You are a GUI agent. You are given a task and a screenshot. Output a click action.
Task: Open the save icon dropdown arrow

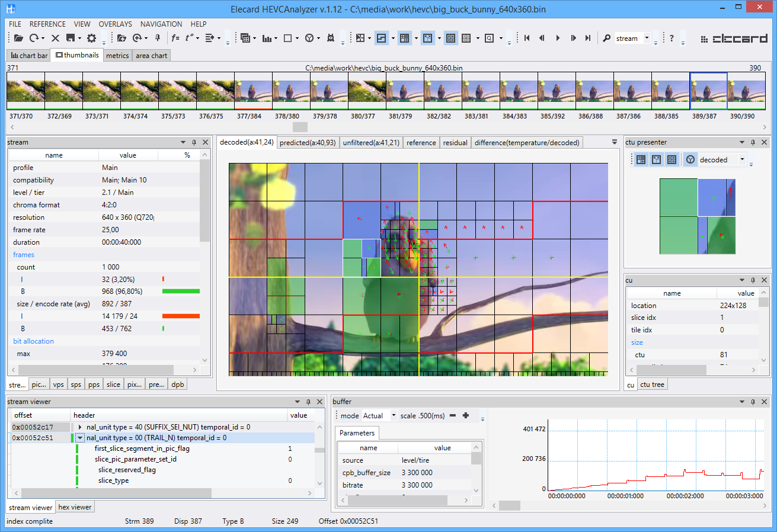point(79,38)
